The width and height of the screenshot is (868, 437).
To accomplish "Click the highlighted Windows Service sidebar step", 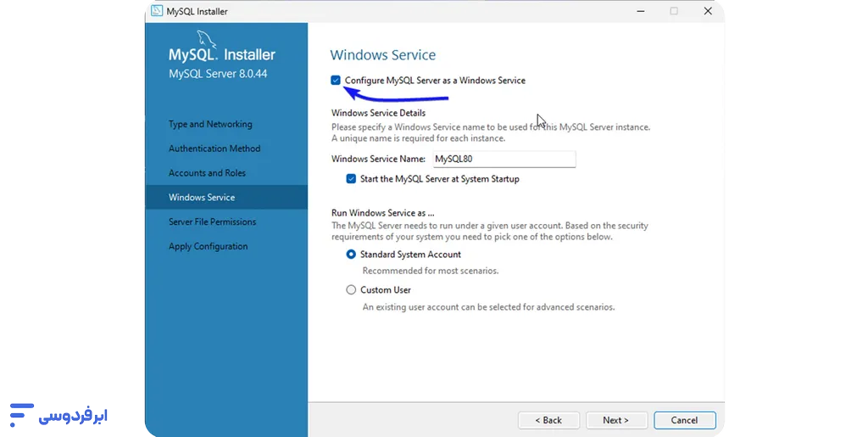I will (x=202, y=198).
